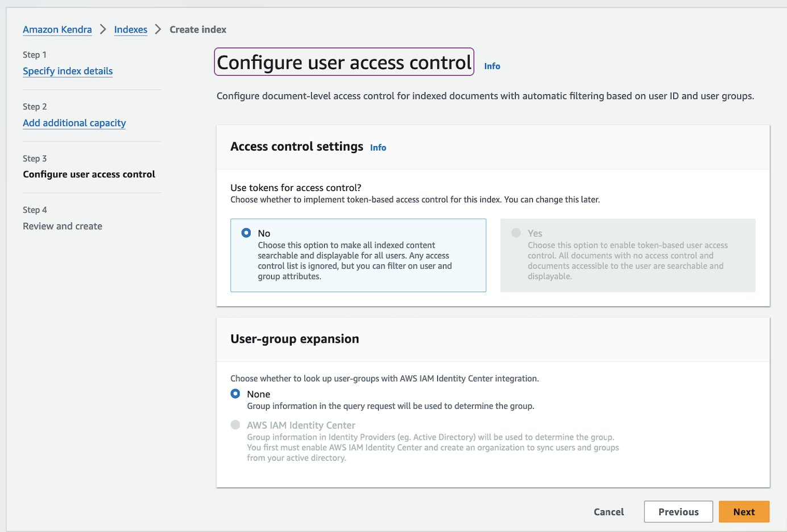Click the Create index breadcrumb text
The image size is (787, 532).
click(198, 30)
